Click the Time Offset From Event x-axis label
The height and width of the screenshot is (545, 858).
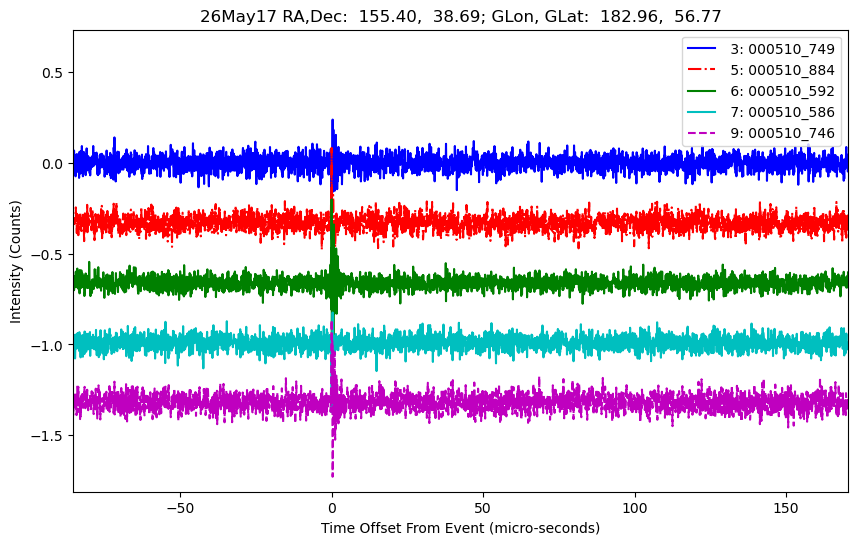(x=460, y=528)
